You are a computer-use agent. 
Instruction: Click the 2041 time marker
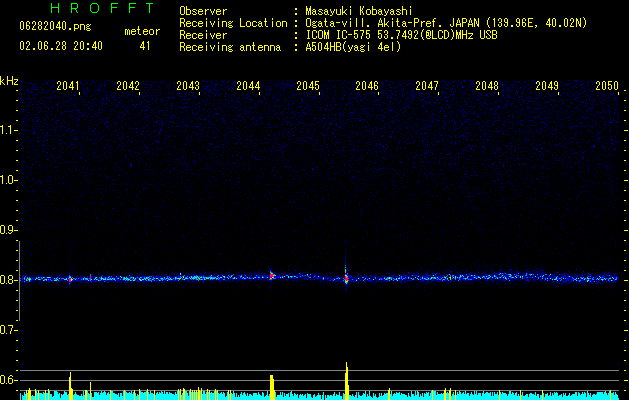(68, 86)
